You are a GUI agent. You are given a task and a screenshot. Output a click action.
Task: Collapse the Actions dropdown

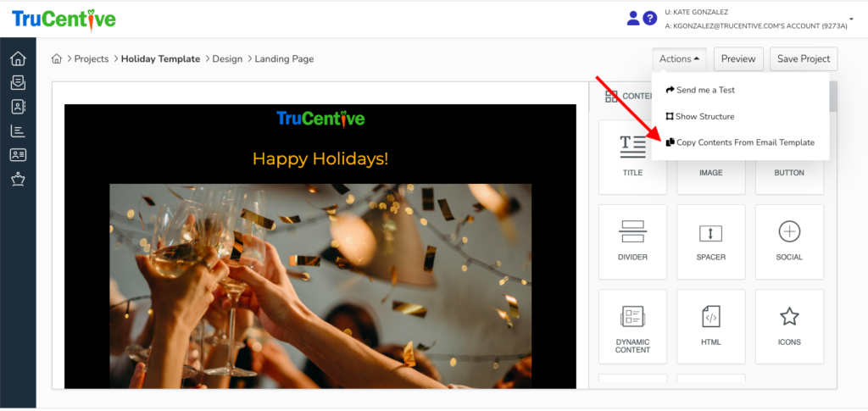679,59
